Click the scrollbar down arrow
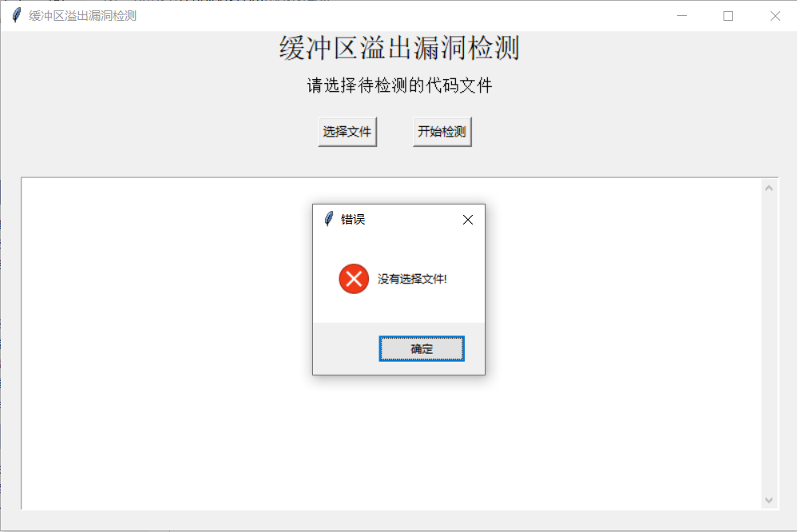The image size is (797, 532). pos(768,501)
